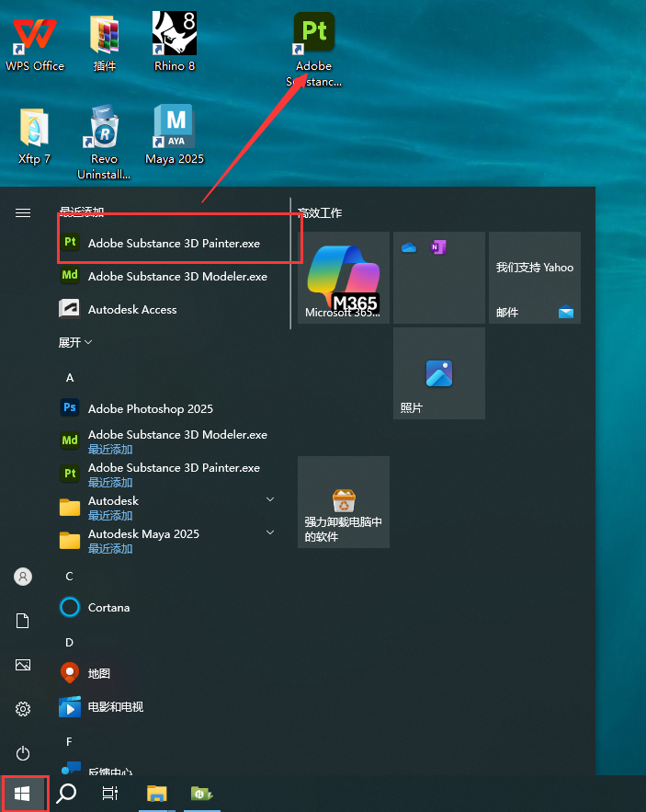Click the letter F section header
Viewport: 646px width, 812px height.
tap(69, 742)
